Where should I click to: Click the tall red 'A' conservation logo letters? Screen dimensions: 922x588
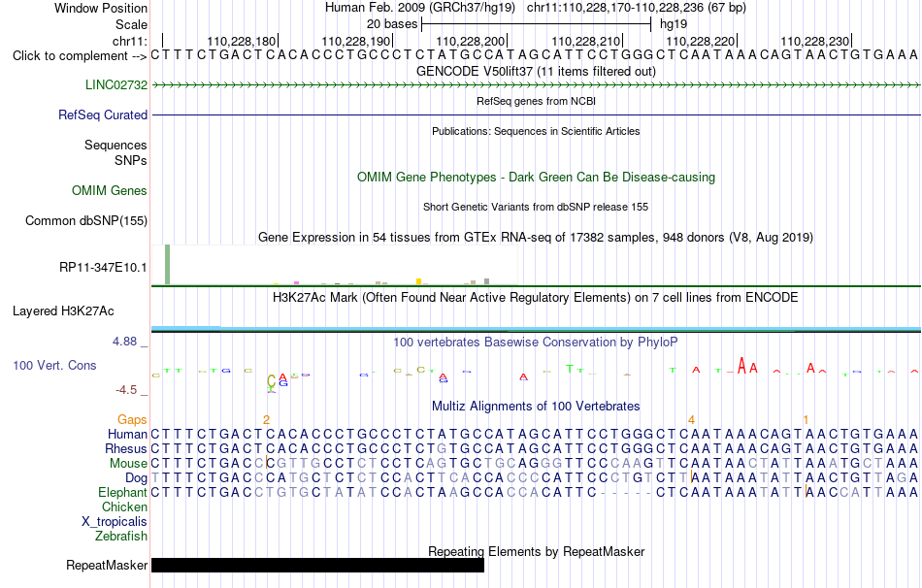(747, 366)
